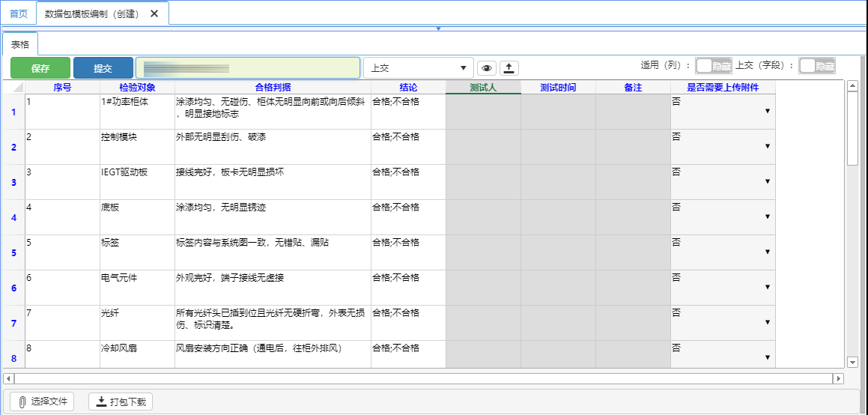Open attachment dropdown for row 3

click(x=767, y=181)
